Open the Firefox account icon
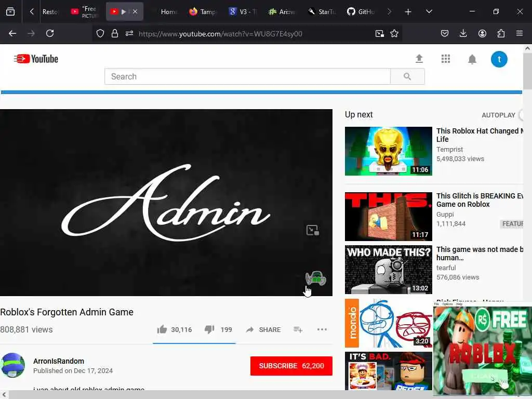 [x=482, y=33]
